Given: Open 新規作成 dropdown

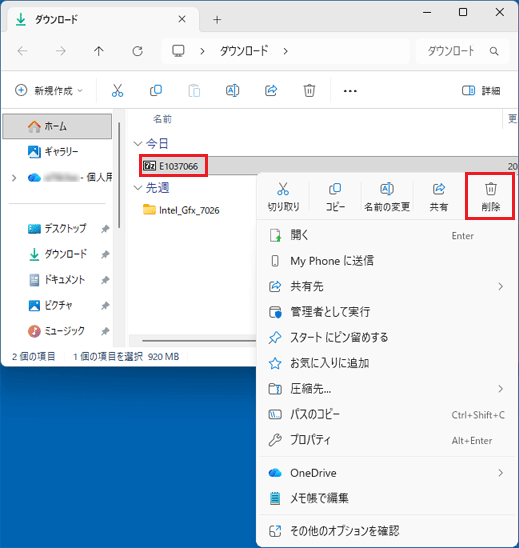Looking at the screenshot, I should point(49,91).
